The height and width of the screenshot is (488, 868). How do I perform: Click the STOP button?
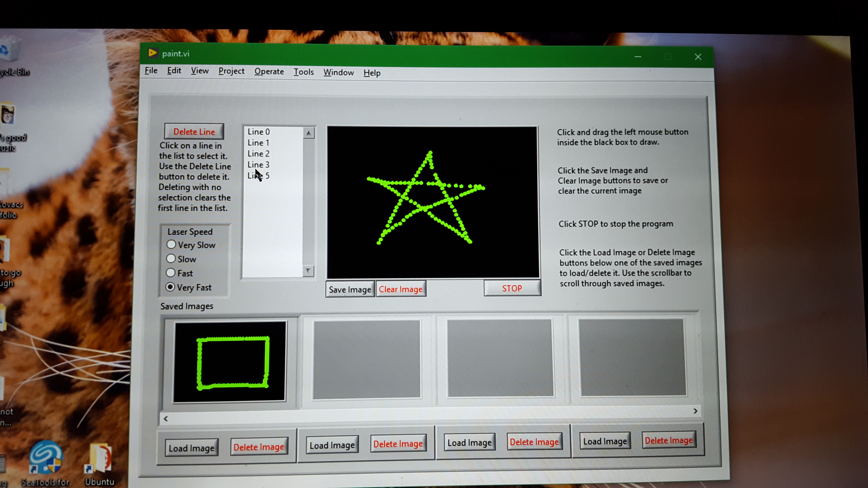[x=512, y=288]
